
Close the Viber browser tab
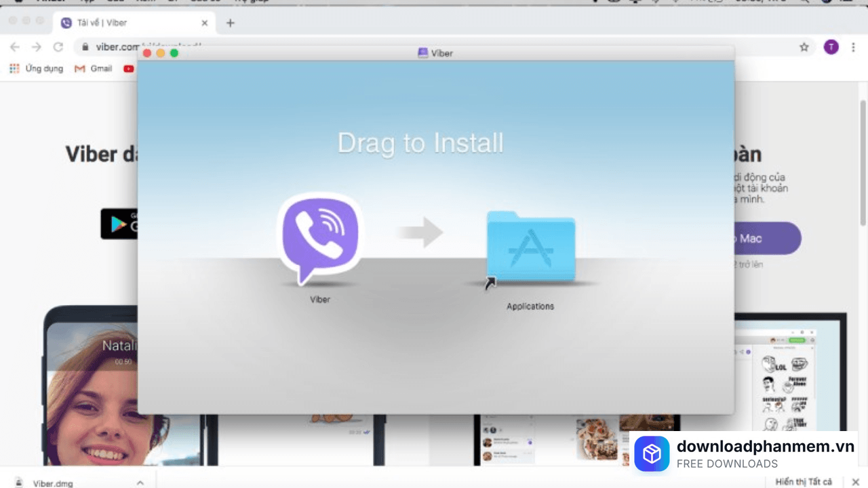tap(205, 23)
